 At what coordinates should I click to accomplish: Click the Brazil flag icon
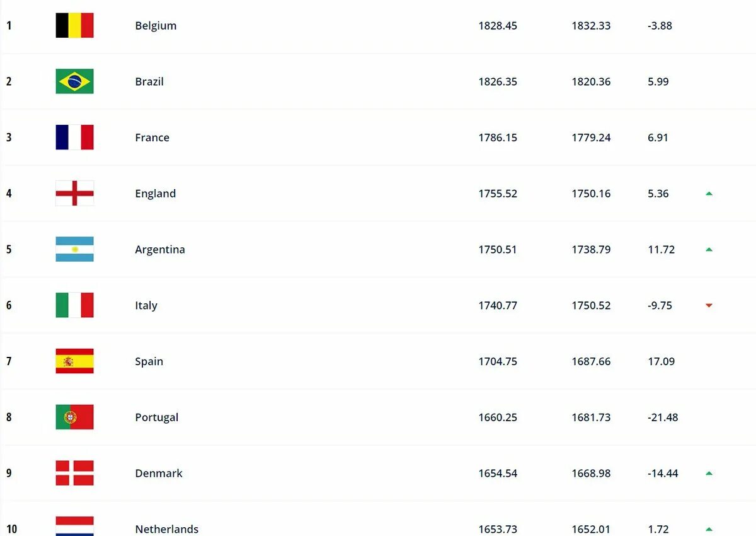(74, 81)
